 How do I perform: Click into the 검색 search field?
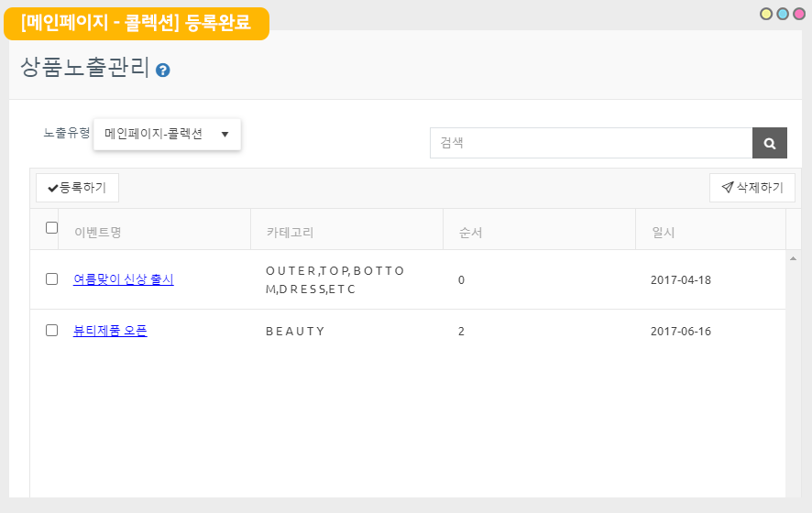591,143
